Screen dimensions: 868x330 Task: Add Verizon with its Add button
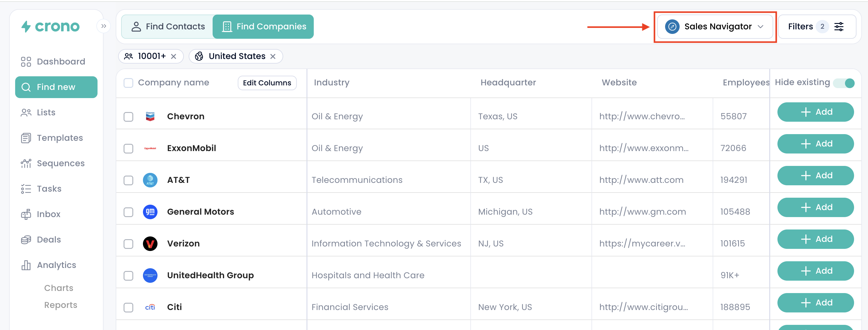tap(815, 239)
